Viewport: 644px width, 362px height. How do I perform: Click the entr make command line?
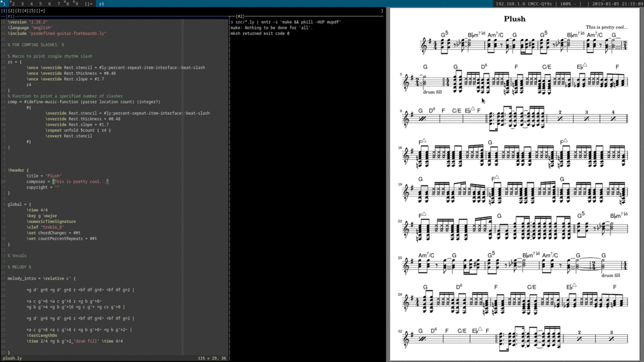[x=286, y=22]
